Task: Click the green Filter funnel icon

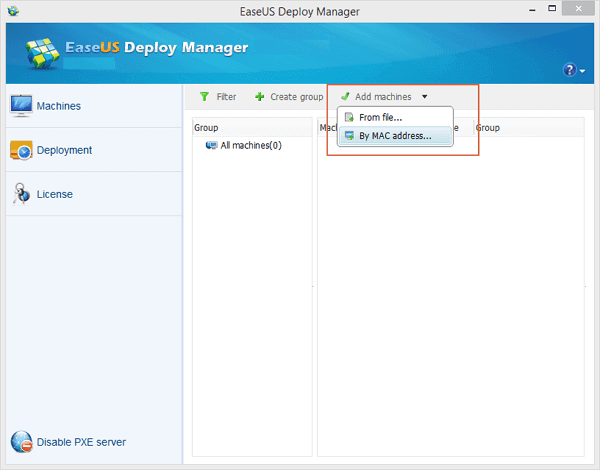Action: [204, 97]
